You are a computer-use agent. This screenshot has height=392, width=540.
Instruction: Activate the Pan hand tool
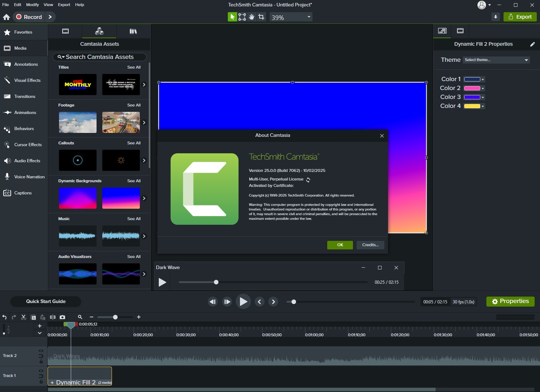click(x=252, y=17)
